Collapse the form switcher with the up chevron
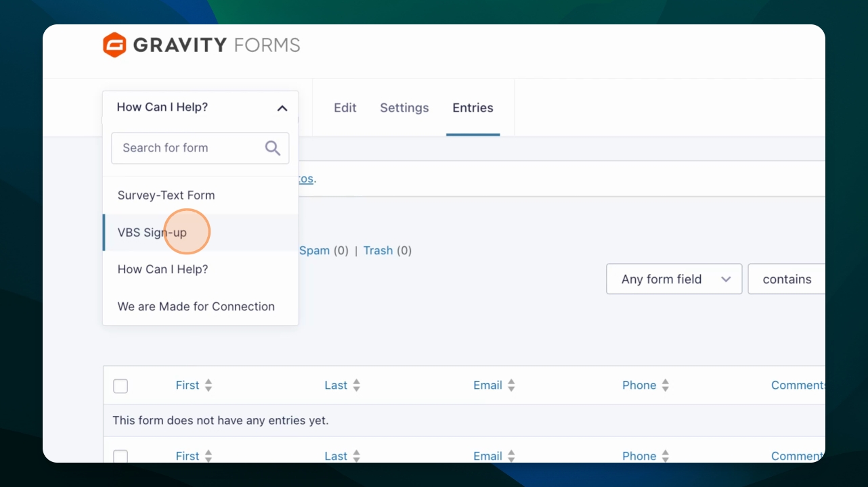 point(282,108)
